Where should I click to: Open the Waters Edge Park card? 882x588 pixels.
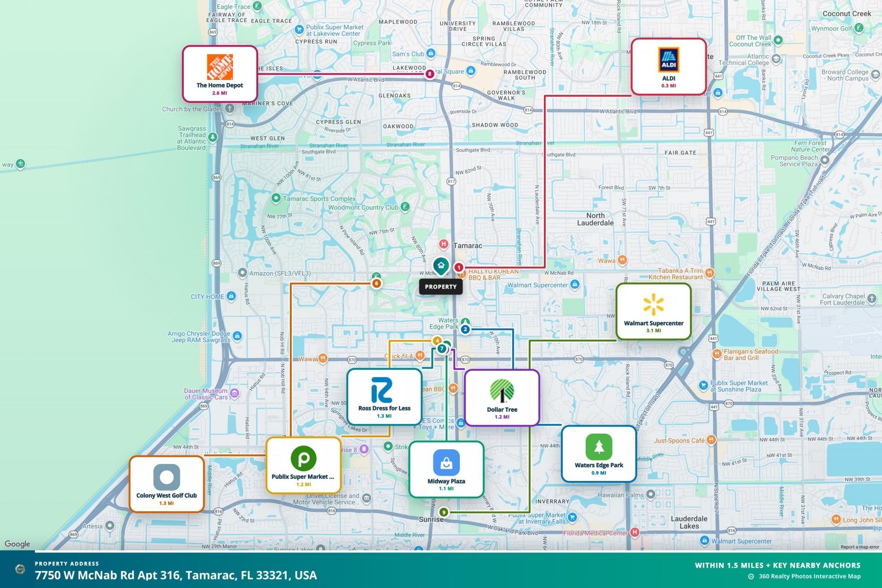(599, 454)
